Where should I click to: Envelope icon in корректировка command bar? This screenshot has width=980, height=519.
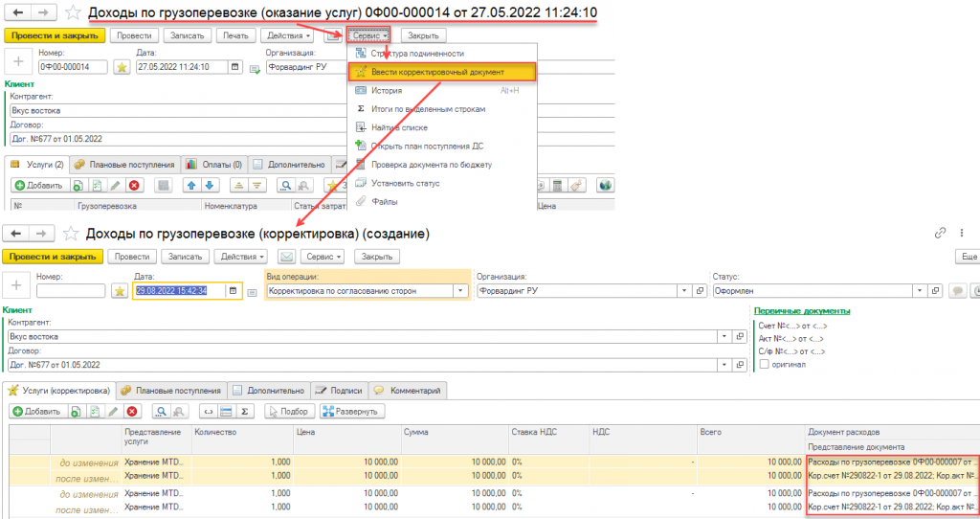coord(286,257)
